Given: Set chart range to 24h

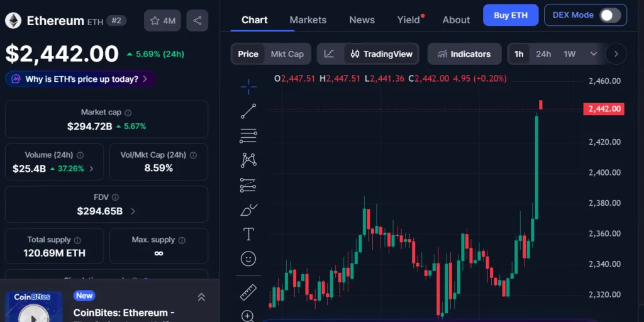Looking at the screenshot, I should 543,54.
